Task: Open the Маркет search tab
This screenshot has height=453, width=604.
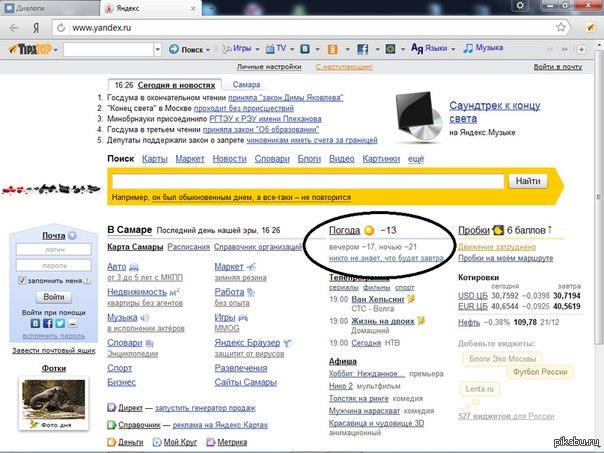Action: 190,159
